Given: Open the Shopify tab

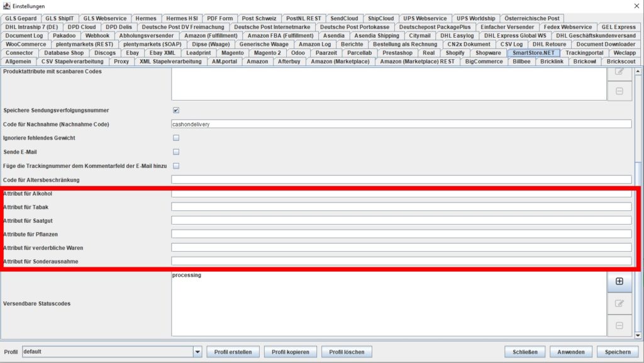Looking at the screenshot, I should pos(455,53).
